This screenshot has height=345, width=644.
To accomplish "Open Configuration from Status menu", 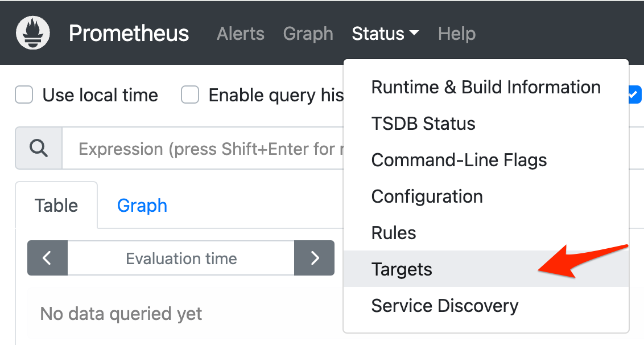I will (x=486, y=196).
